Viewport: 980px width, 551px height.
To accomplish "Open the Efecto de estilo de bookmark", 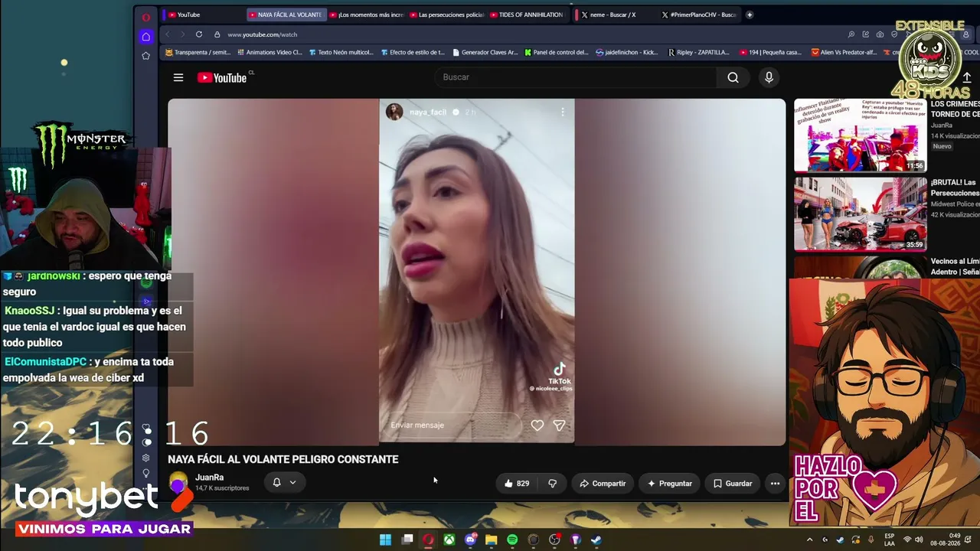I will click(412, 53).
